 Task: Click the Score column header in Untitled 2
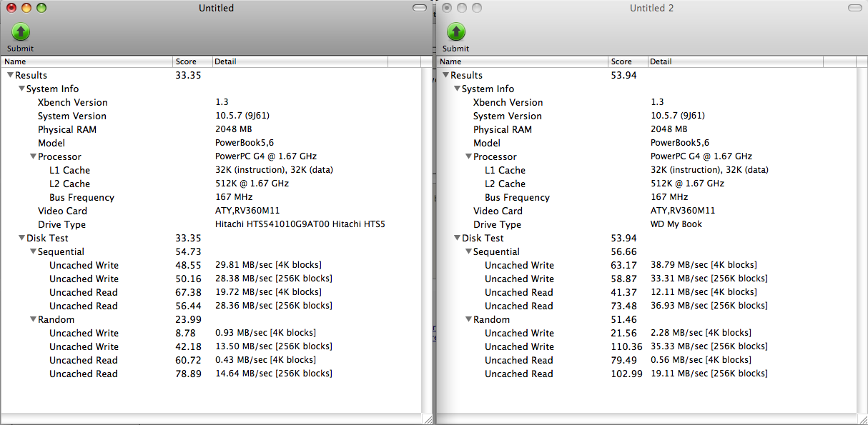click(x=628, y=61)
